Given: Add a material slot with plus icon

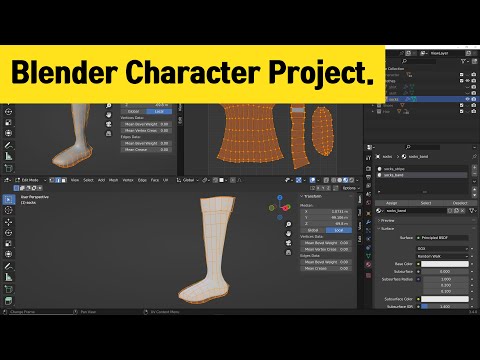Looking at the screenshot, I should pos(474,167).
